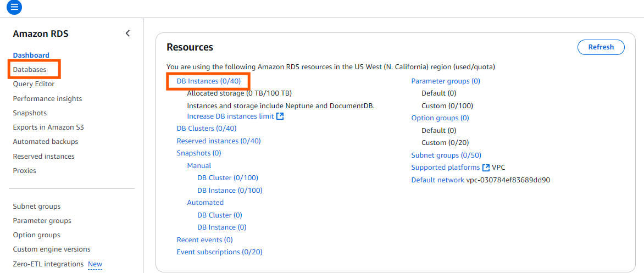Open Option groups in the sidebar
Image resolution: width=644 pixels, height=273 pixels.
37,235
